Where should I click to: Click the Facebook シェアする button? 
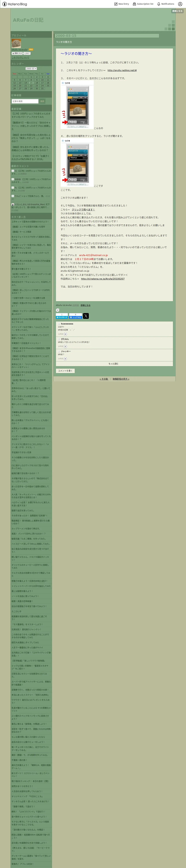[x=75, y=317]
